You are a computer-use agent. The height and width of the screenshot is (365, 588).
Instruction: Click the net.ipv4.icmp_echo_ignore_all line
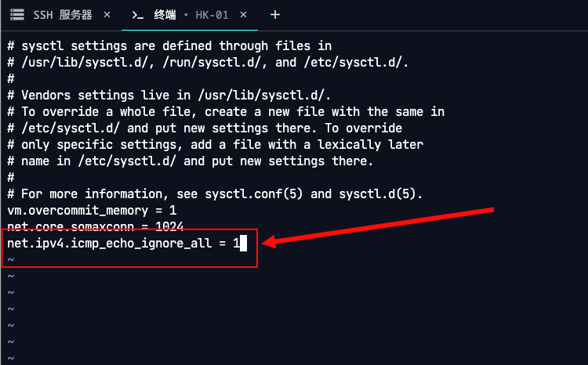pyautogui.click(x=123, y=244)
